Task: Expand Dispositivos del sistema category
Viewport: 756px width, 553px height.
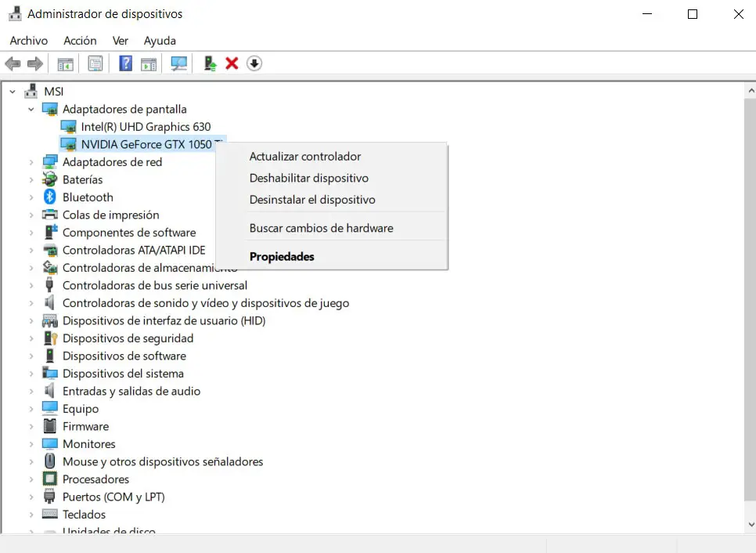Action: (31, 374)
